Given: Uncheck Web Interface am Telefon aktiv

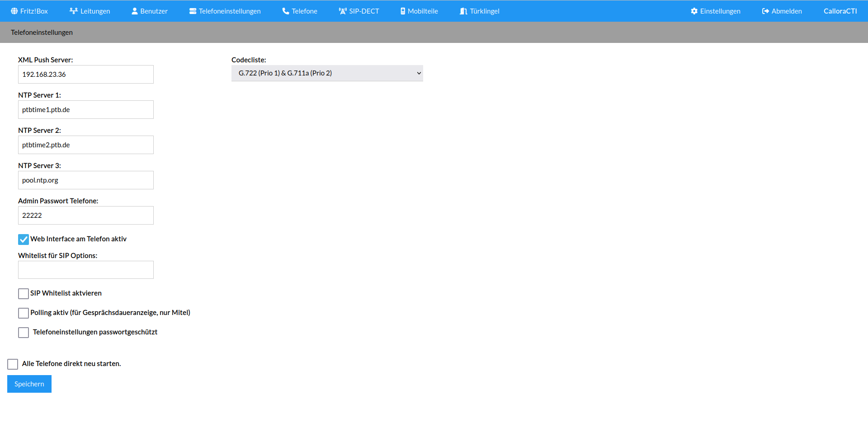Looking at the screenshot, I should [x=24, y=239].
